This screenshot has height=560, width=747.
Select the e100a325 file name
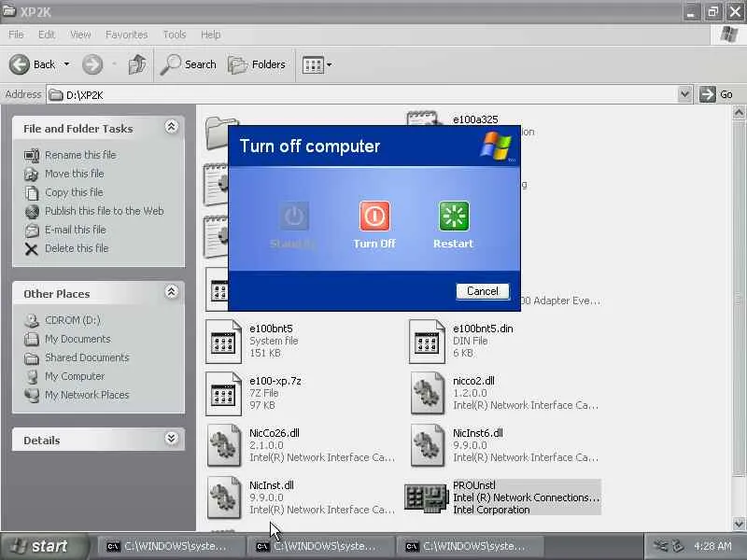tap(475, 119)
